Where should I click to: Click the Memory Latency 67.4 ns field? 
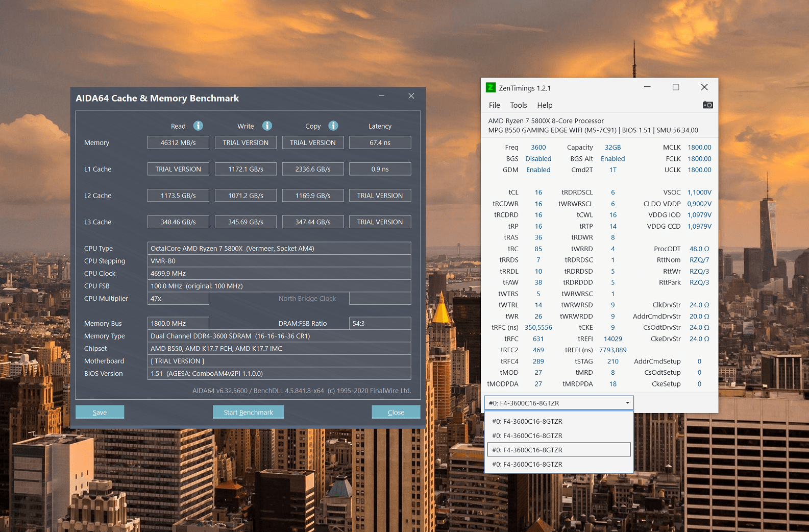coord(380,142)
